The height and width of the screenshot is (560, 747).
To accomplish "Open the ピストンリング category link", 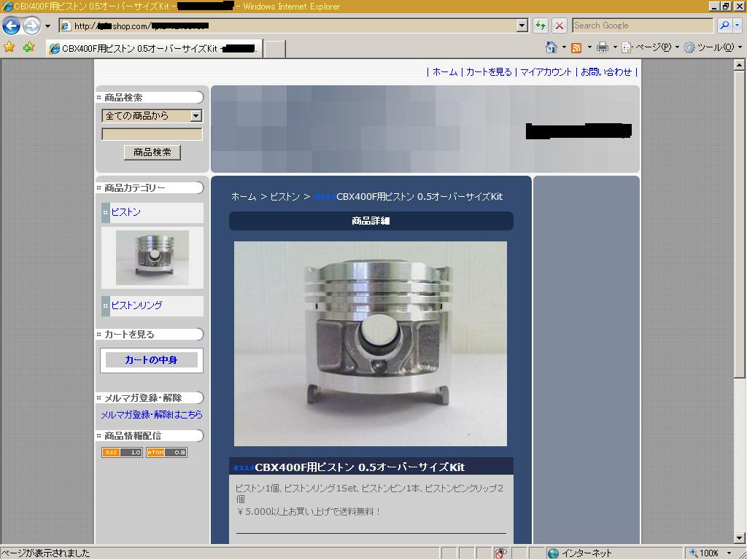I will coord(136,306).
